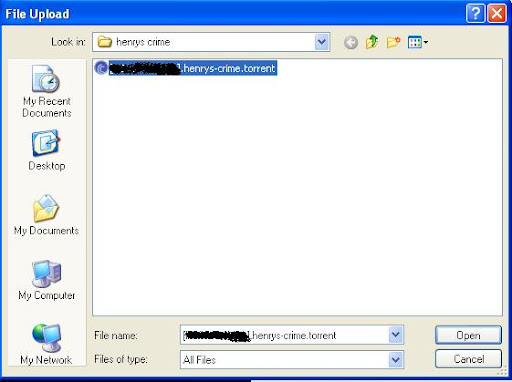Open My Computer in places bar

(46, 280)
